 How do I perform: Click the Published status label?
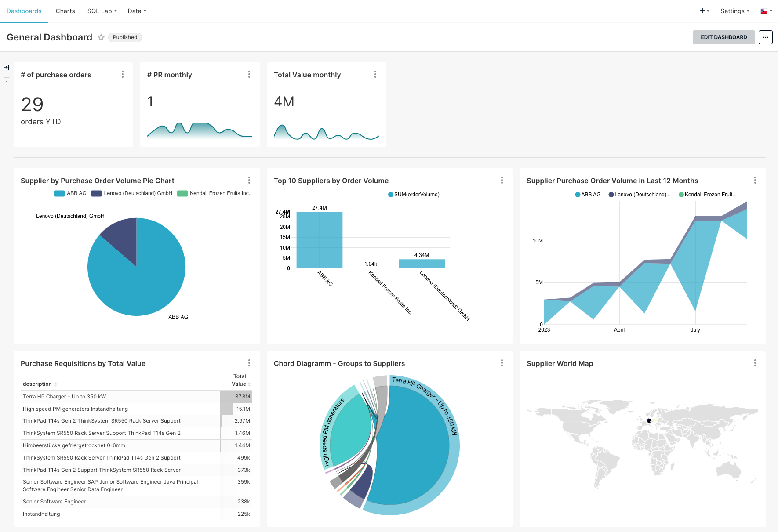click(125, 37)
